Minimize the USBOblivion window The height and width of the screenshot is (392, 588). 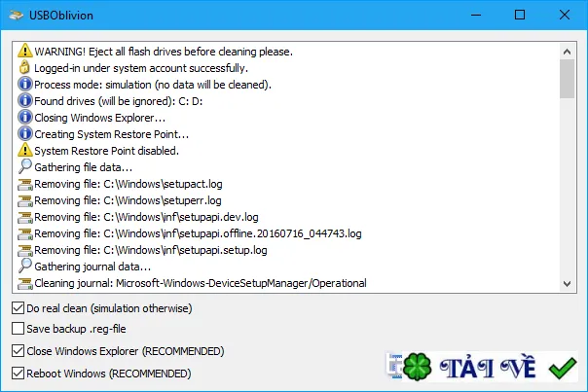point(476,15)
